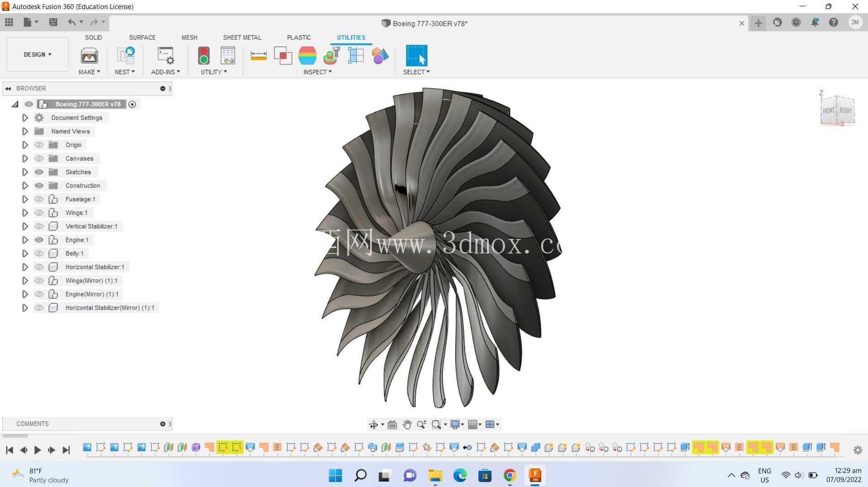
Task: Toggle visibility of Wings:1
Action: 39,213
